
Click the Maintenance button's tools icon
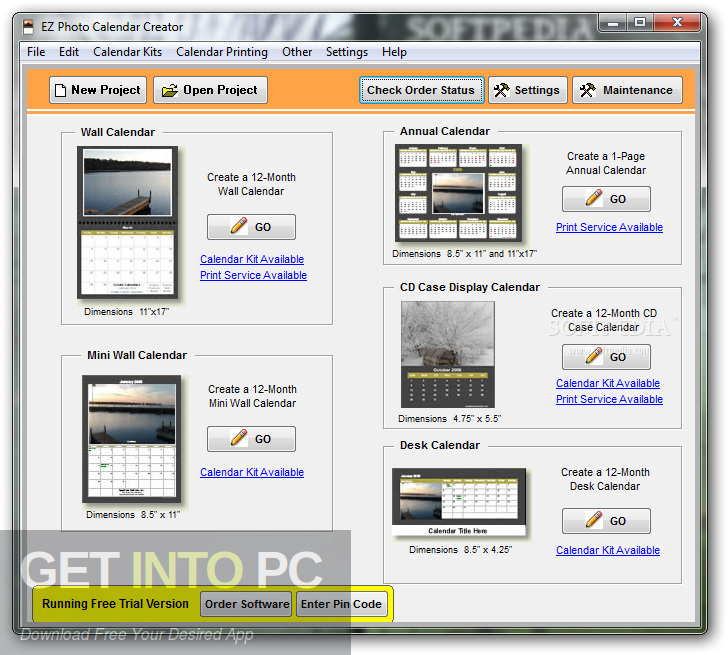click(x=587, y=90)
